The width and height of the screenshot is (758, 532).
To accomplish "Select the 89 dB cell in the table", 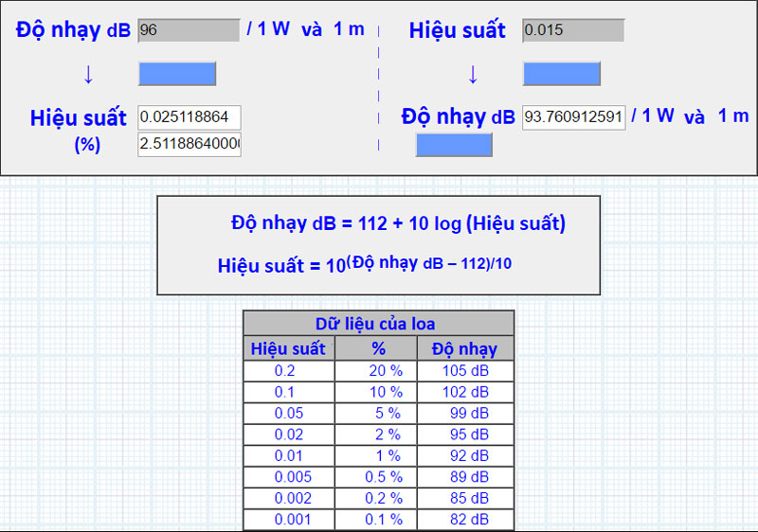I will pos(465,477).
